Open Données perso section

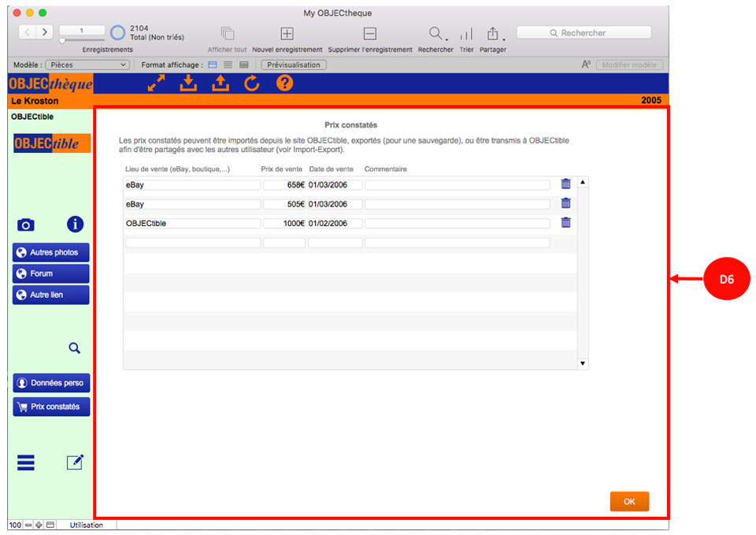tap(51, 383)
